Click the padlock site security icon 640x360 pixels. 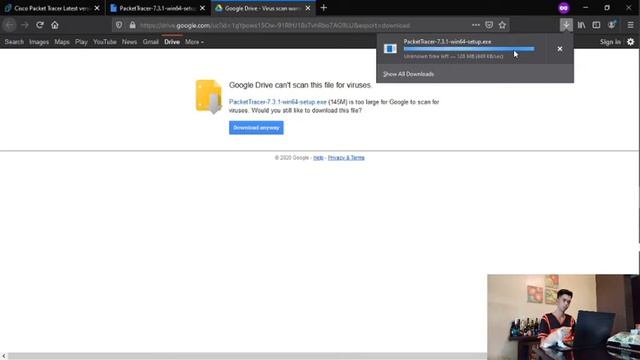[x=132, y=25]
